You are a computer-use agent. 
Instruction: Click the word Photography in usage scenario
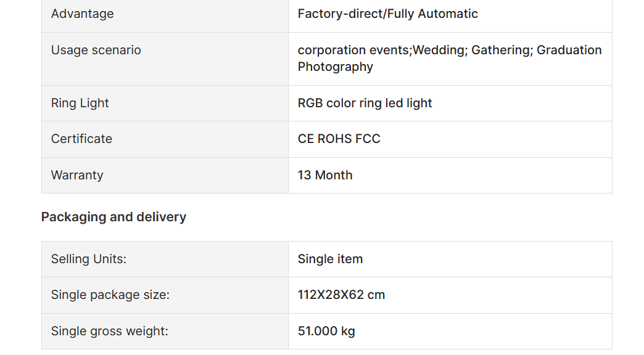tap(335, 67)
